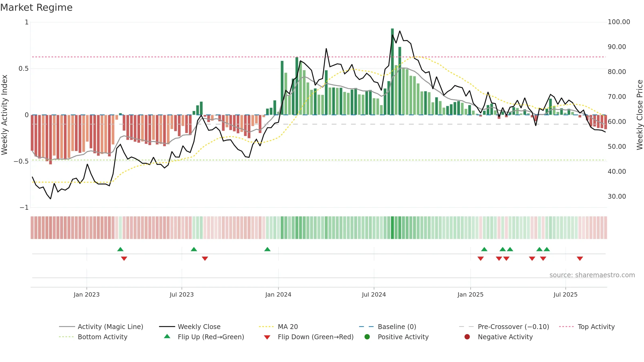The image size is (644, 362).
Task: Click the Weekly Close Price axis title
Action: coord(640,115)
